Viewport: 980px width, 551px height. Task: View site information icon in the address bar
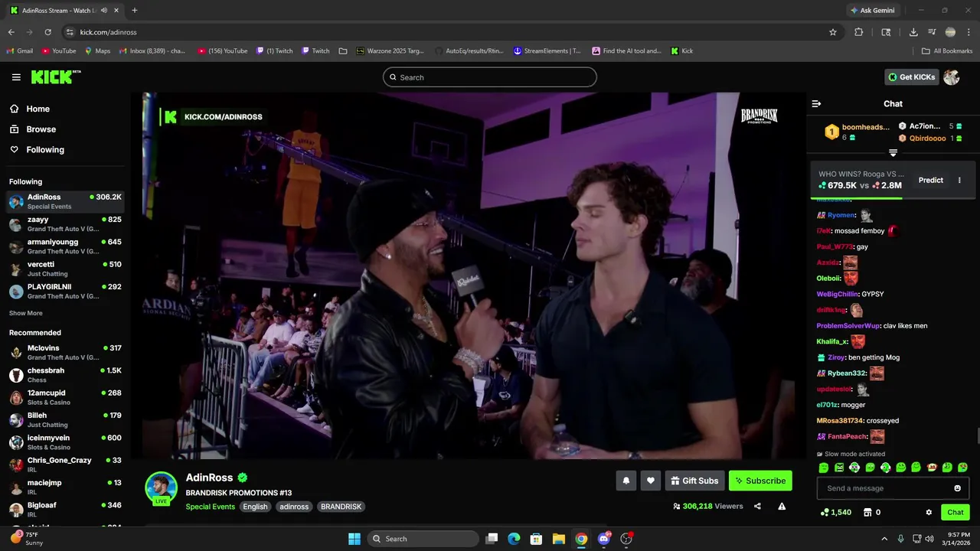(70, 32)
